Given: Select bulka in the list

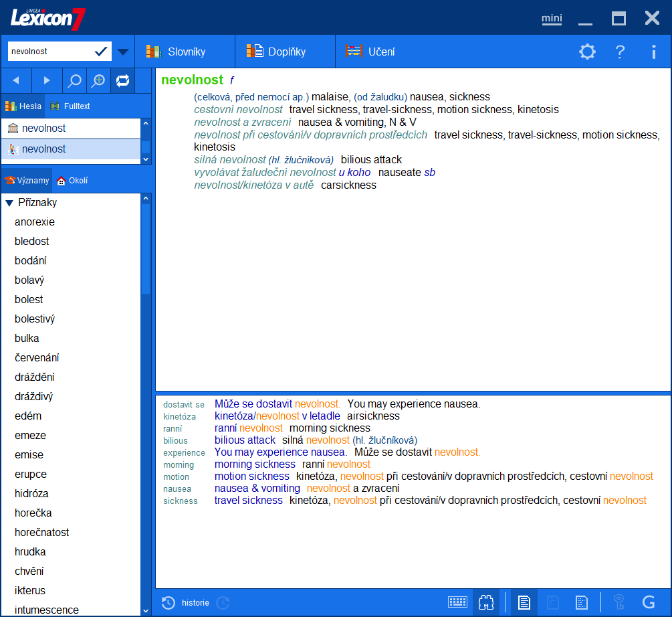Looking at the screenshot, I should 27,339.
